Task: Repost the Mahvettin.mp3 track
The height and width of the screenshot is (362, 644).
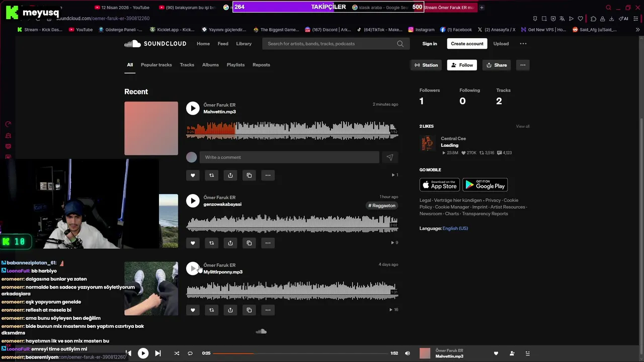Action: point(211,175)
